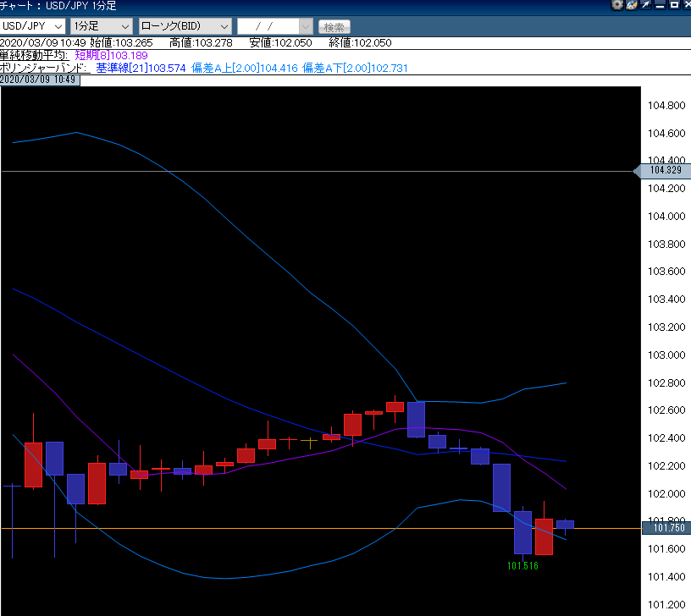Open the USD/JPY currency pair dropdown

[33, 26]
